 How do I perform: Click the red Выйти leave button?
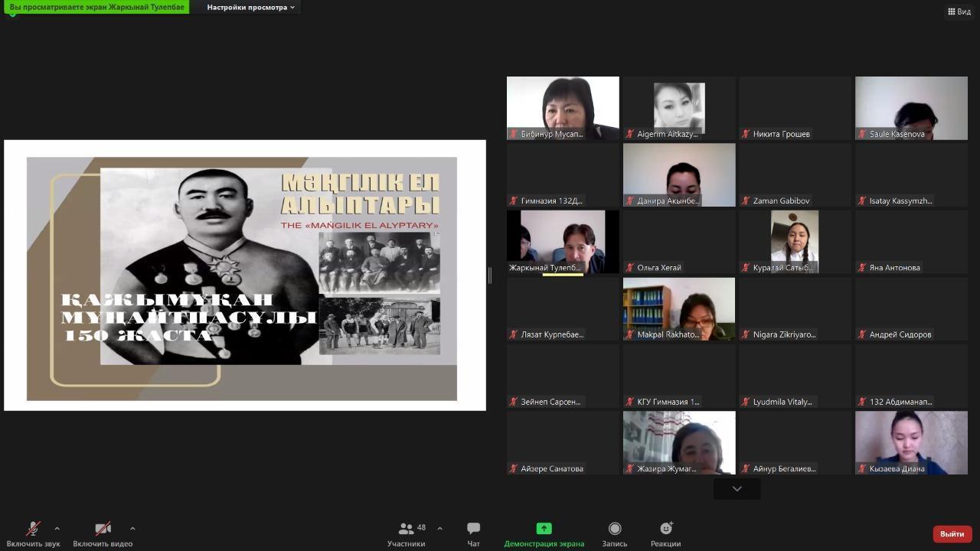[952, 533]
